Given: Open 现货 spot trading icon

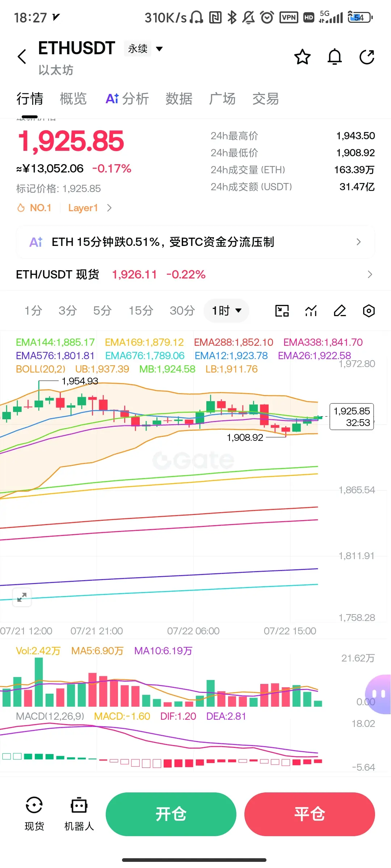Looking at the screenshot, I should click(x=34, y=814).
